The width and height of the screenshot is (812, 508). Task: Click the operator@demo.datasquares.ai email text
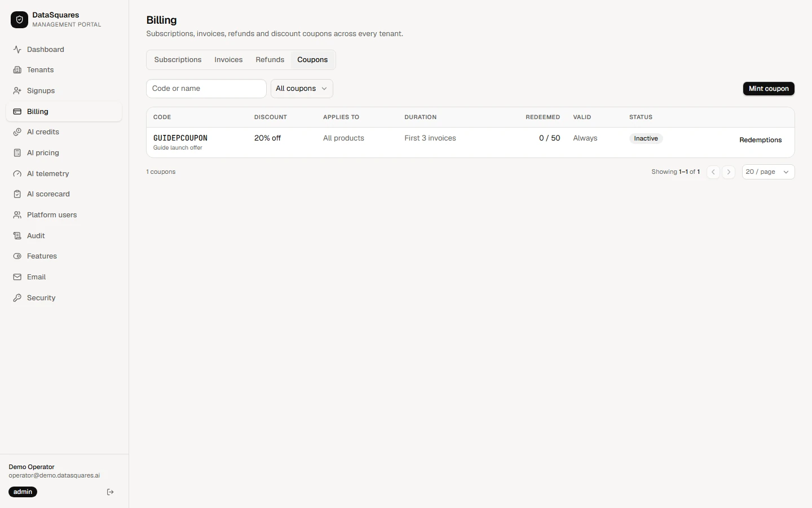pos(54,476)
